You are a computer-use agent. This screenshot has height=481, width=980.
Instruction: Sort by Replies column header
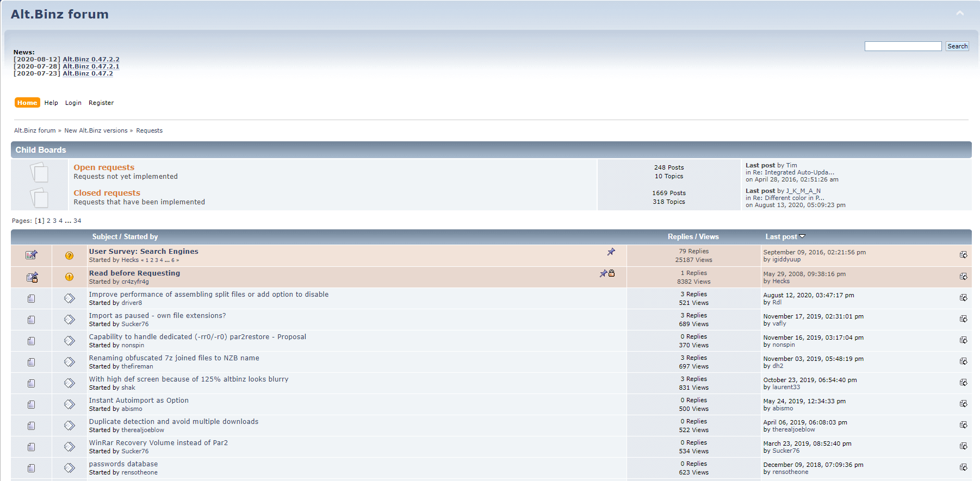tap(680, 236)
